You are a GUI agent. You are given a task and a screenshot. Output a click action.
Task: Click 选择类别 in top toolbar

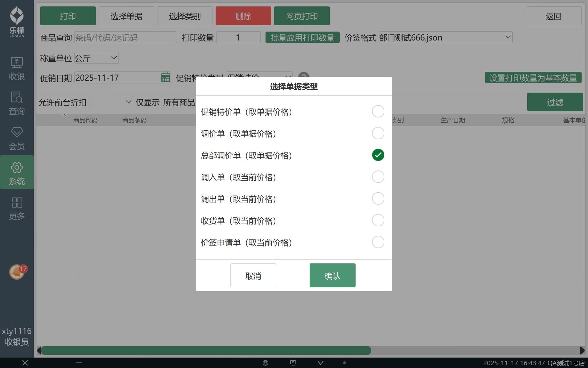click(185, 16)
